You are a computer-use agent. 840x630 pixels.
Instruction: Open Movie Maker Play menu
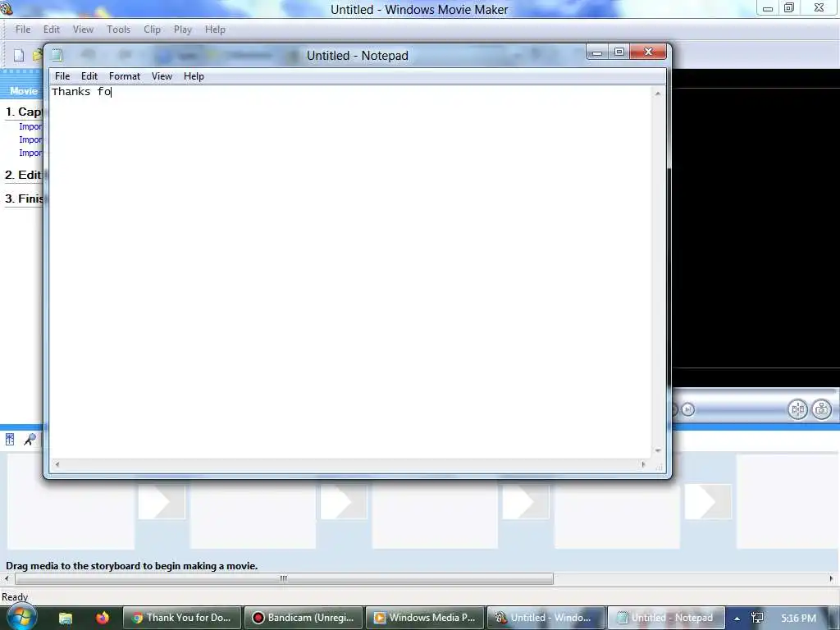[x=183, y=30]
